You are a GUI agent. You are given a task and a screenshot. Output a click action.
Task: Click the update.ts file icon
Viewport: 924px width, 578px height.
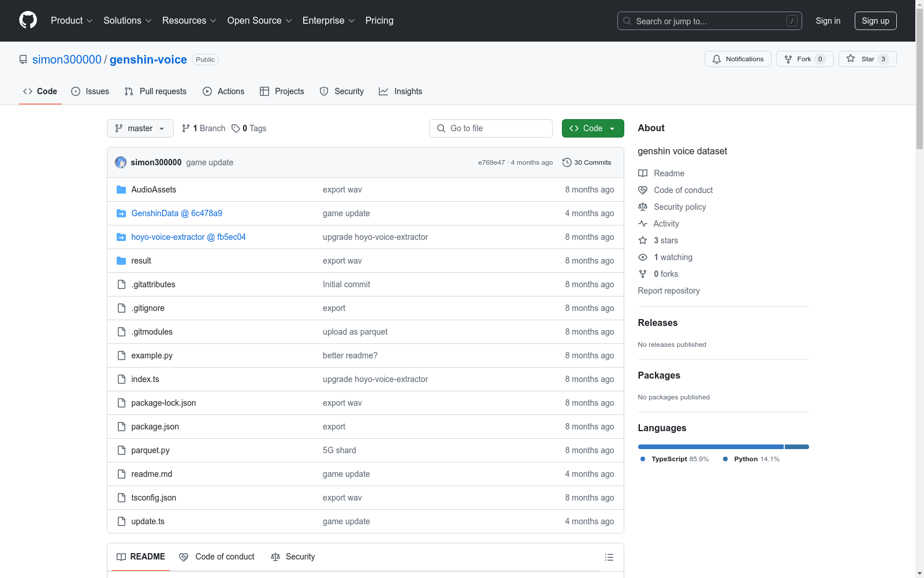121,521
